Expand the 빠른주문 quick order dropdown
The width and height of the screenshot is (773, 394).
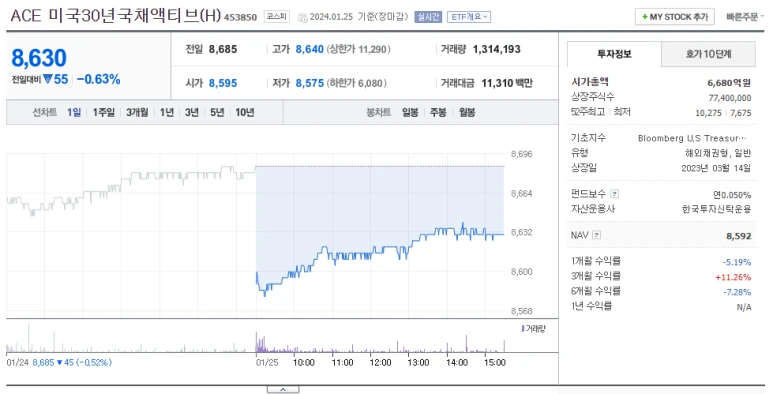(744, 17)
